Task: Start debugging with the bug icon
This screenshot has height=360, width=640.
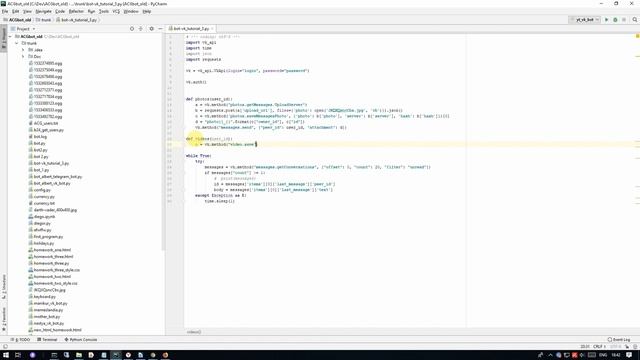Action: (x=615, y=20)
